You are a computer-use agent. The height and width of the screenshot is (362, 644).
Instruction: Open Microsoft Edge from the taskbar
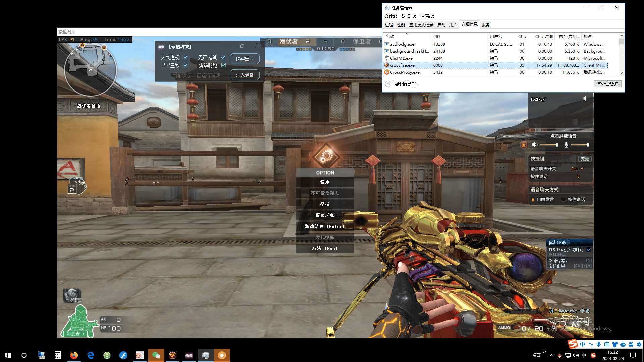click(x=91, y=355)
